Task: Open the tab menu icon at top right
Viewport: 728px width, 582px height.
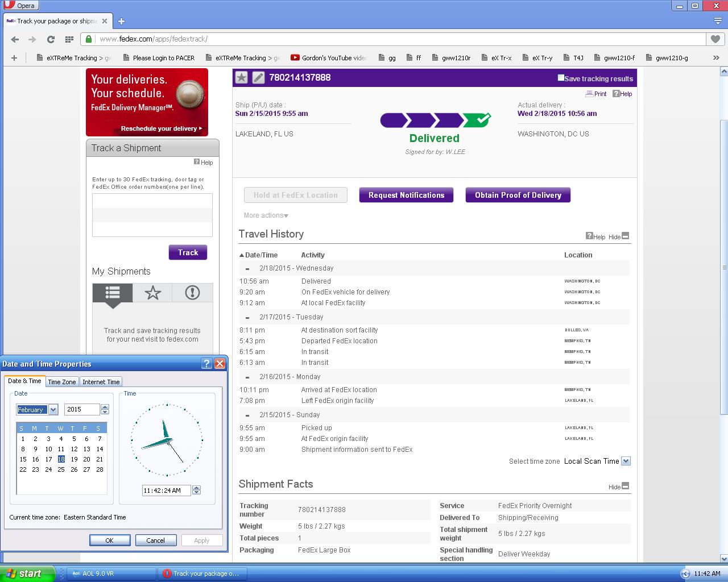Action: tap(718, 21)
